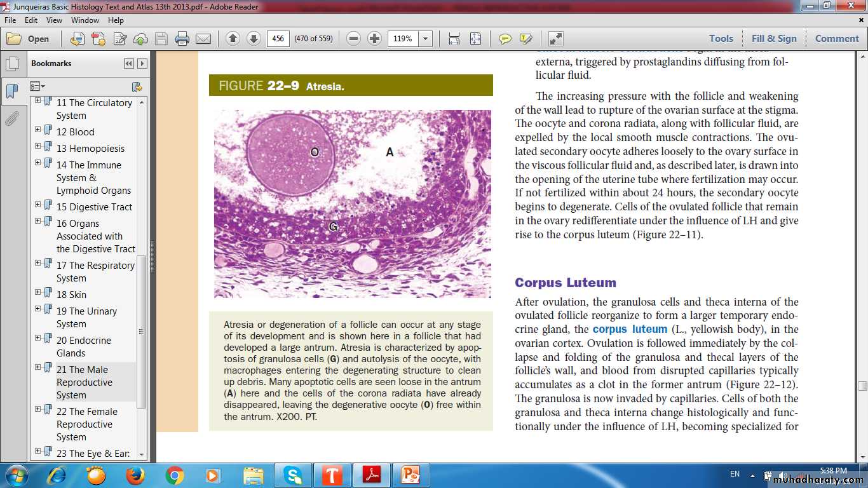Click the zoom out minus button
The image size is (868, 488).
[x=354, y=39]
